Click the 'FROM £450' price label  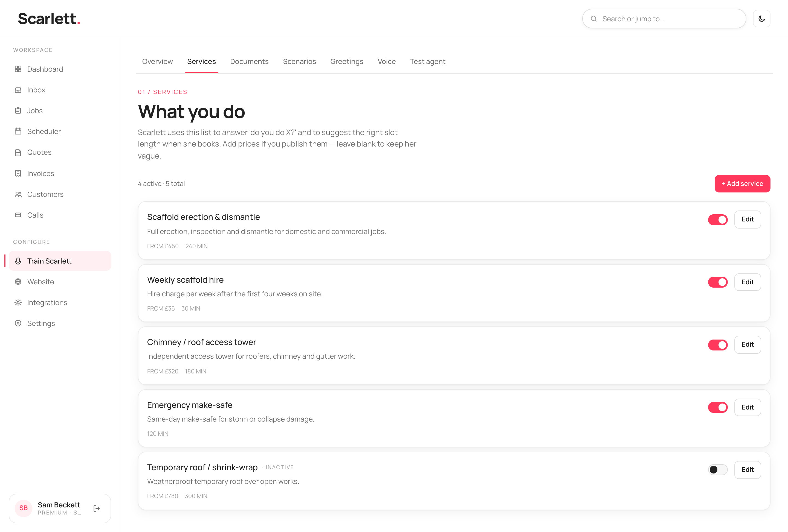pyautogui.click(x=163, y=246)
